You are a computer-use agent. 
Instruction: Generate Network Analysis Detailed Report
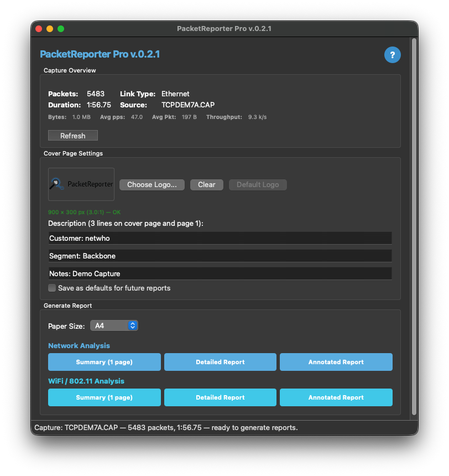[220, 362]
